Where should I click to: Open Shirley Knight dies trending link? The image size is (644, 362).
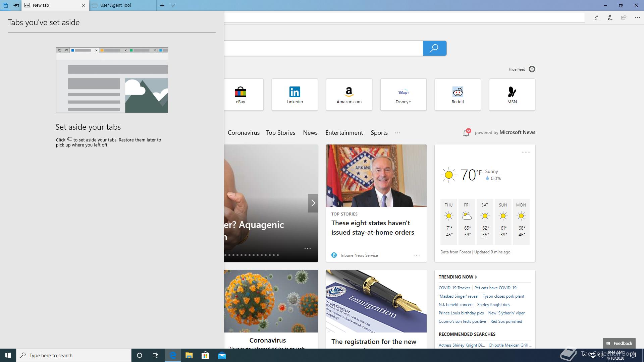[x=493, y=305]
